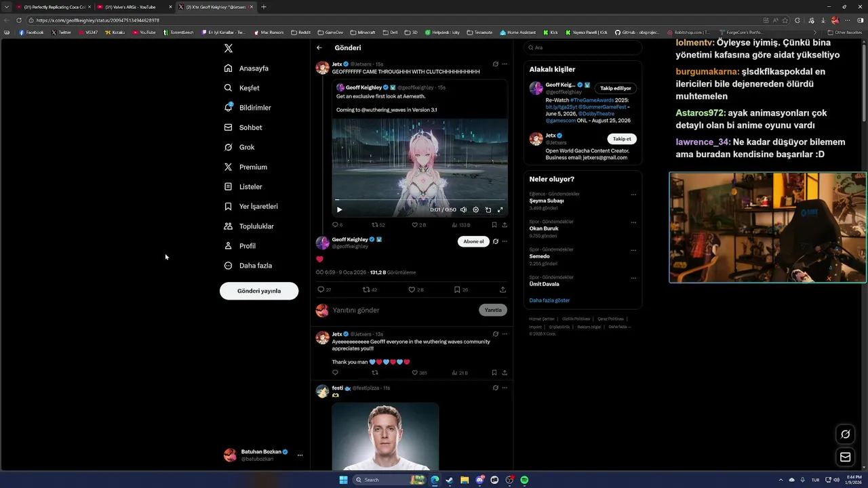Go back with the Gönderi arrow

tap(319, 47)
